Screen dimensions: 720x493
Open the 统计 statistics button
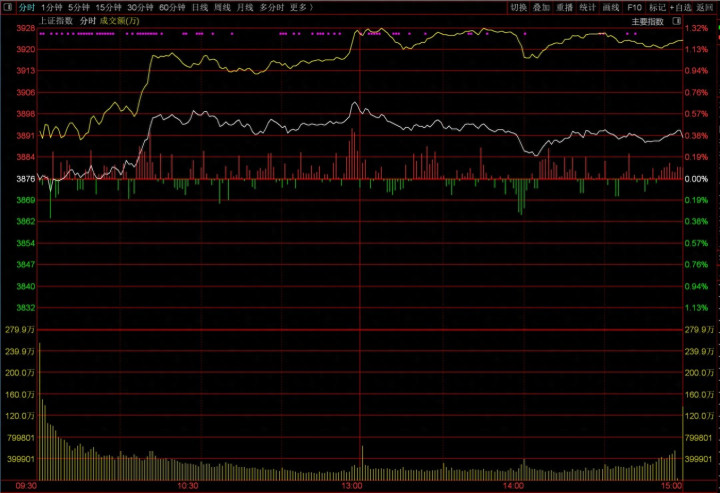point(588,7)
